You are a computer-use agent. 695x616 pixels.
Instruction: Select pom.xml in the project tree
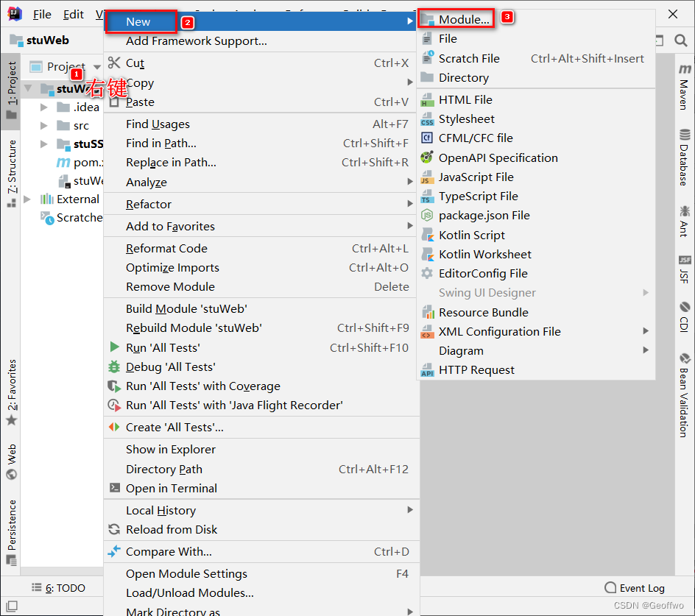tap(80, 163)
